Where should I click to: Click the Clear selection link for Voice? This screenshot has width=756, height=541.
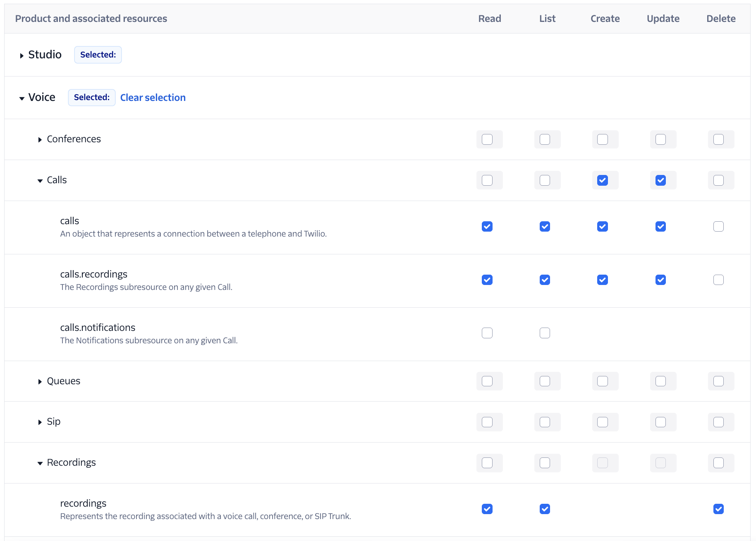point(153,98)
